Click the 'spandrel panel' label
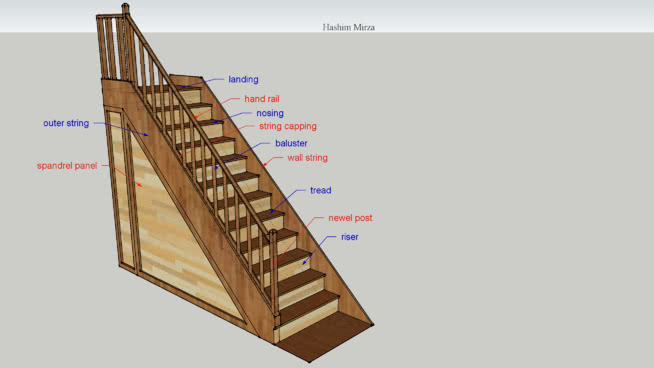Viewport: 654px width, 368px height. [67, 166]
